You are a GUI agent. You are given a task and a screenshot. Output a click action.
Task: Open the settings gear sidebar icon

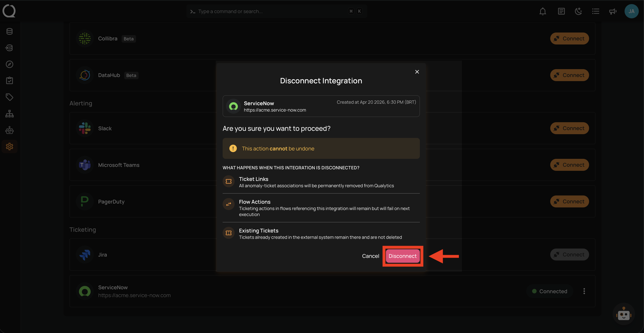click(x=10, y=147)
